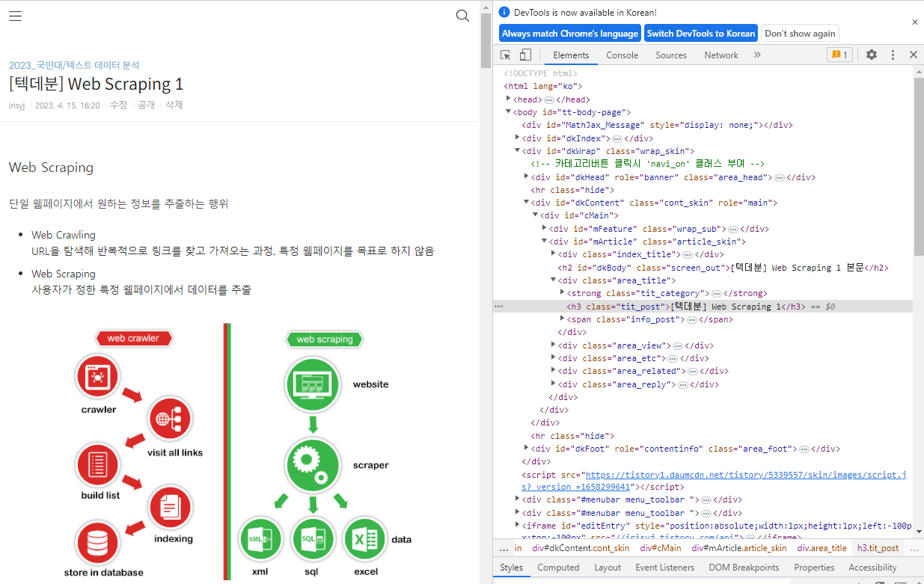Click Always match Chrome's language
924x584 pixels.
pyautogui.click(x=570, y=34)
